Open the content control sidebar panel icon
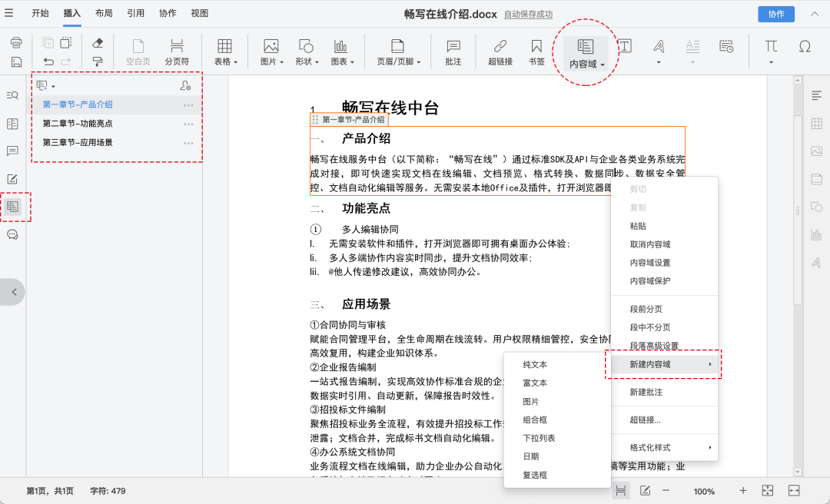The image size is (830, 504). tap(13, 207)
